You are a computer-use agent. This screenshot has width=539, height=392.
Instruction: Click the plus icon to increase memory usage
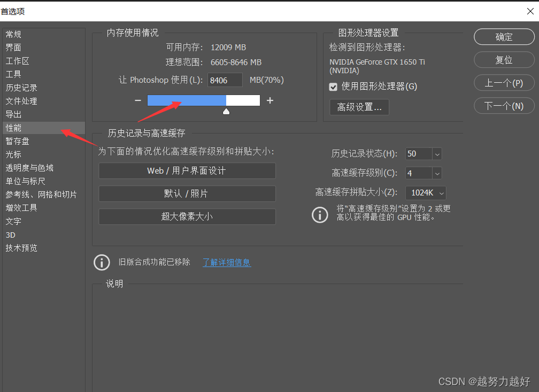pos(270,100)
